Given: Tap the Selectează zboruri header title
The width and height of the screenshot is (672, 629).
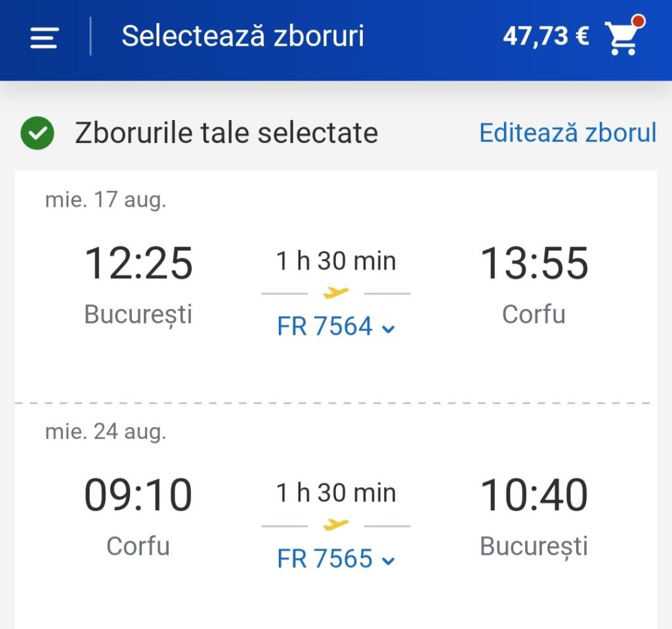Looking at the screenshot, I should click(x=243, y=36).
